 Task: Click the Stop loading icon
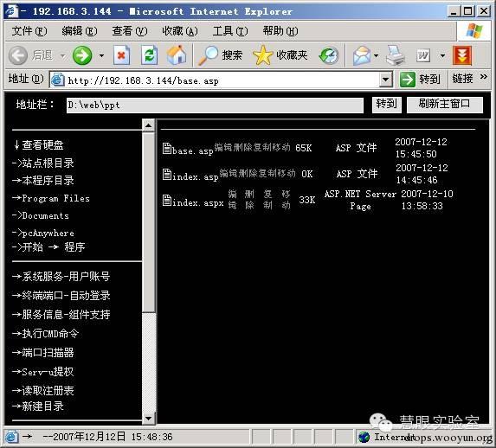(x=121, y=55)
